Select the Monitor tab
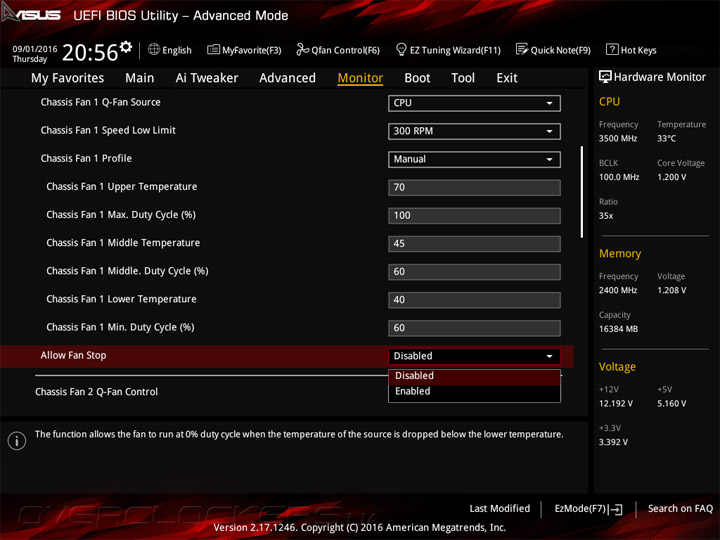Viewport: 720px width, 540px height. click(x=360, y=78)
